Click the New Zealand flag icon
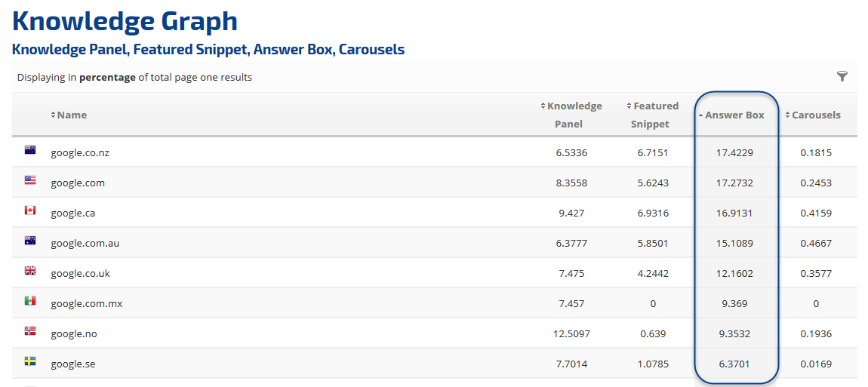 click(x=30, y=150)
